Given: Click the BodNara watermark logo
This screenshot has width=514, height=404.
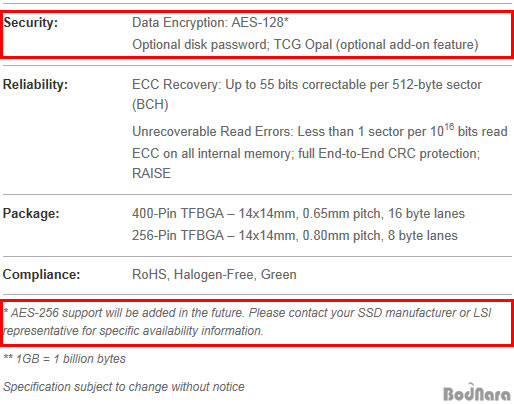Looking at the screenshot, I should 477,392.
